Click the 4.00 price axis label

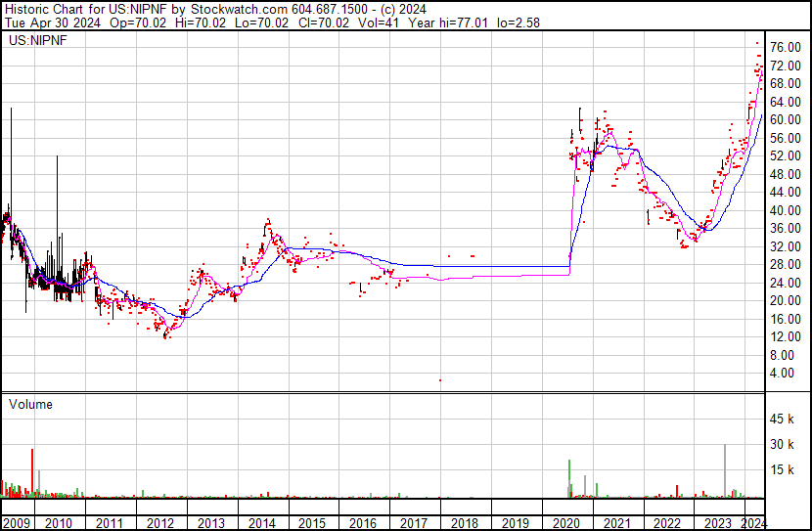tap(783, 374)
